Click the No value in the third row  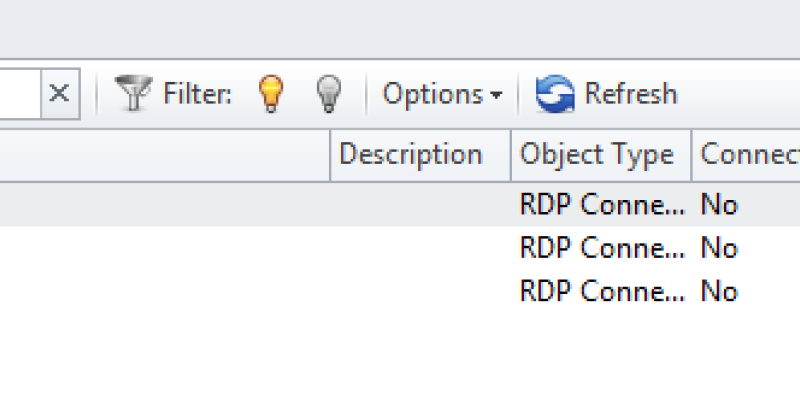click(x=719, y=292)
